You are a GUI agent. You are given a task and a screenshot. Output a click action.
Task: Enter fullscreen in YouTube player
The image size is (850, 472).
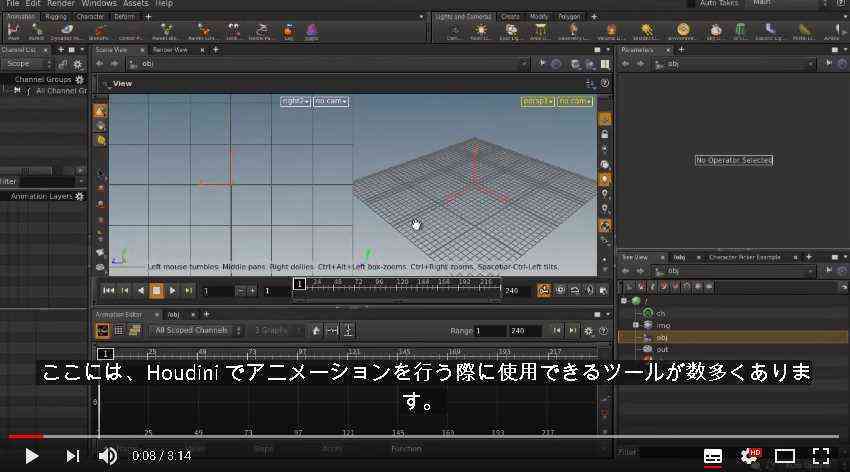coord(821,456)
